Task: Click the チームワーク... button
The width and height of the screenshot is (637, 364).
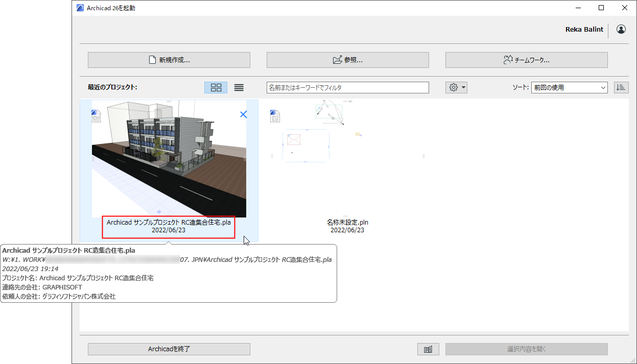Action: tap(527, 60)
